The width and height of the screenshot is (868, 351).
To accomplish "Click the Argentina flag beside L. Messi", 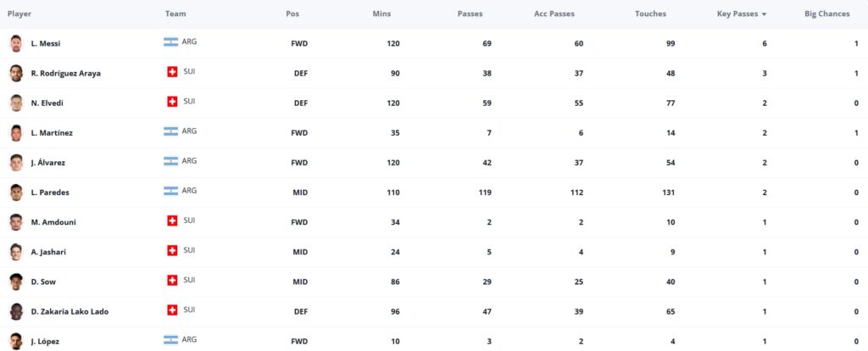I will pos(170,42).
